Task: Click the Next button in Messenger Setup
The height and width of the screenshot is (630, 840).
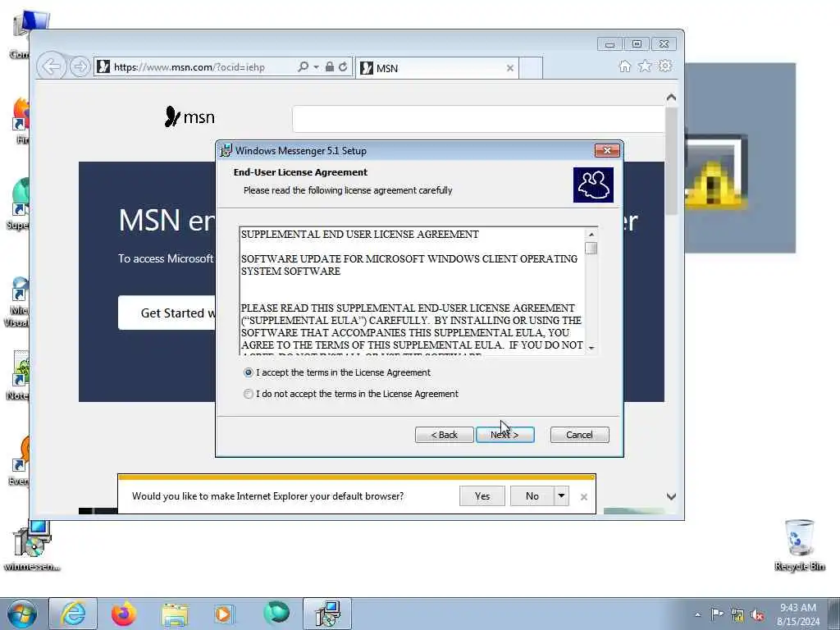Action: coord(505,435)
